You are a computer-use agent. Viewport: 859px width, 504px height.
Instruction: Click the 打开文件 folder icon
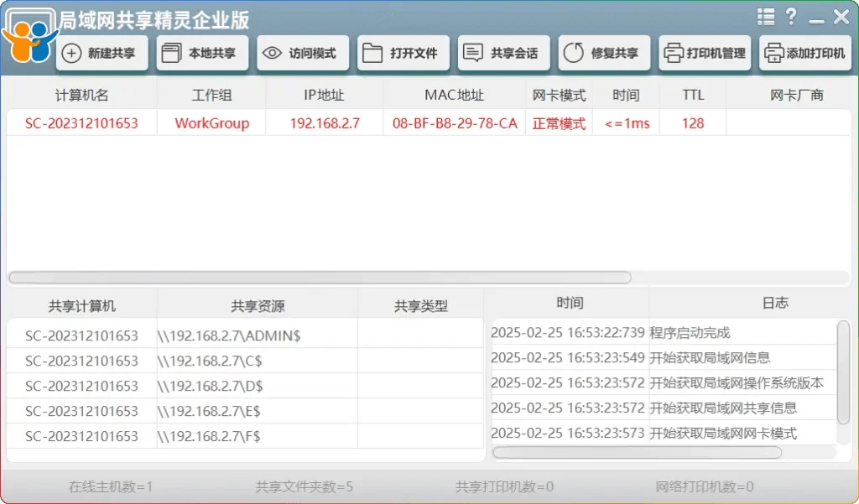pyautogui.click(x=403, y=53)
